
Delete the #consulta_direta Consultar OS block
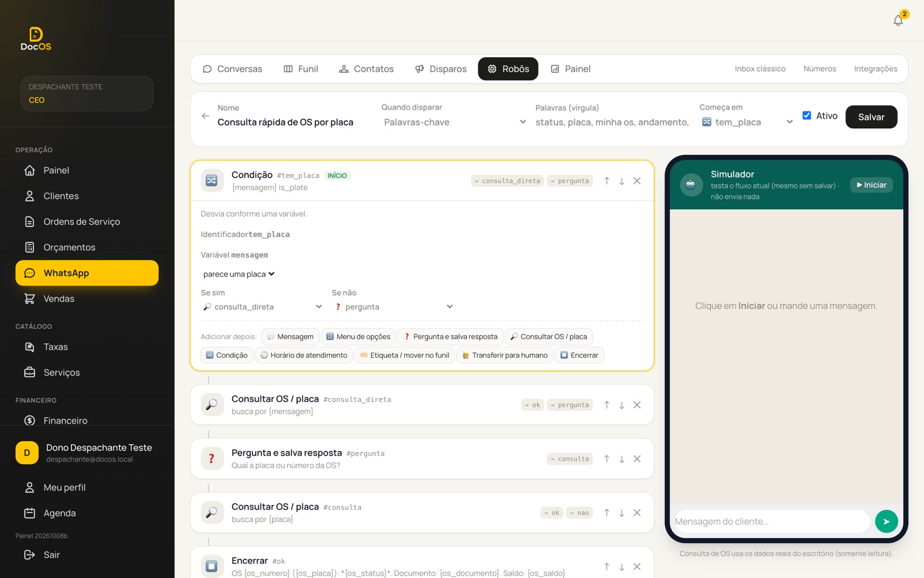pyautogui.click(x=637, y=405)
